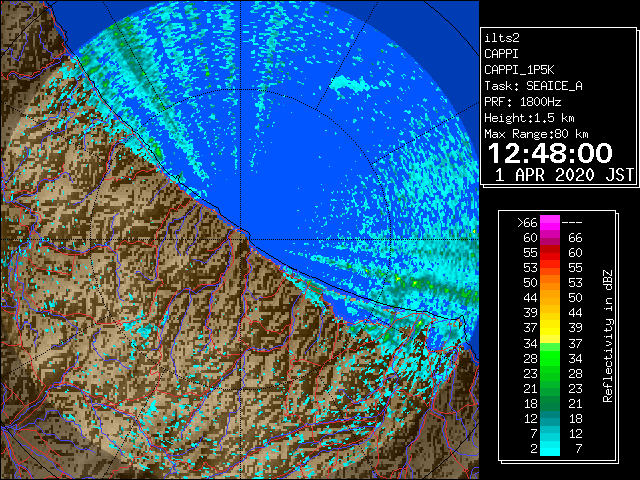Viewport: 640px width, 480px height.
Task: Click the 'Reflectivity in dBZ' axis label
Action: pos(608,336)
